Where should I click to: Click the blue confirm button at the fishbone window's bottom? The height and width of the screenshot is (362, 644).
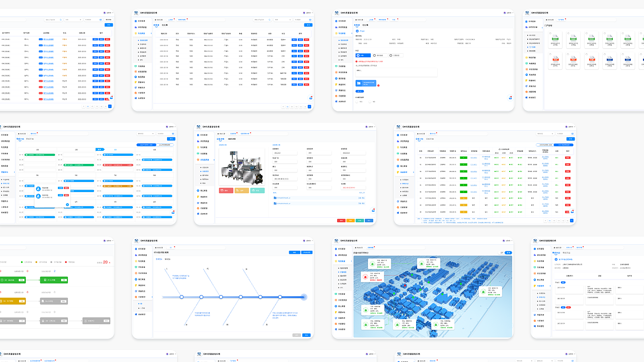click(306, 335)
